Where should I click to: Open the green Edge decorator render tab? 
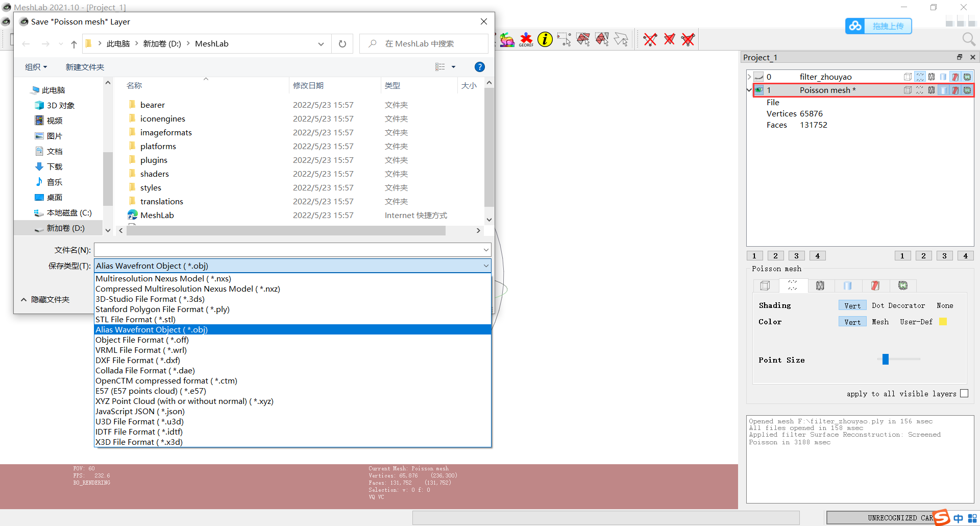click(903, 285)
